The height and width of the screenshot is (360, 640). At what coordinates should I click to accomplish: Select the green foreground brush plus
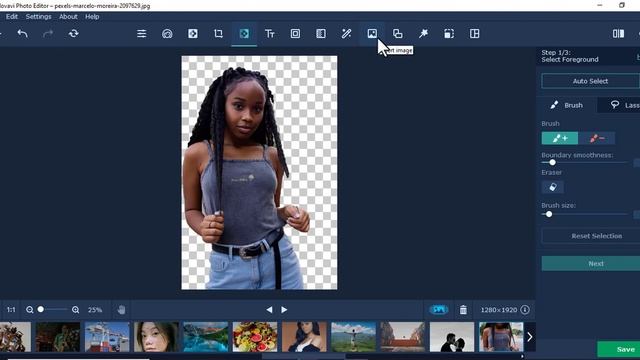tap(560, 138)
